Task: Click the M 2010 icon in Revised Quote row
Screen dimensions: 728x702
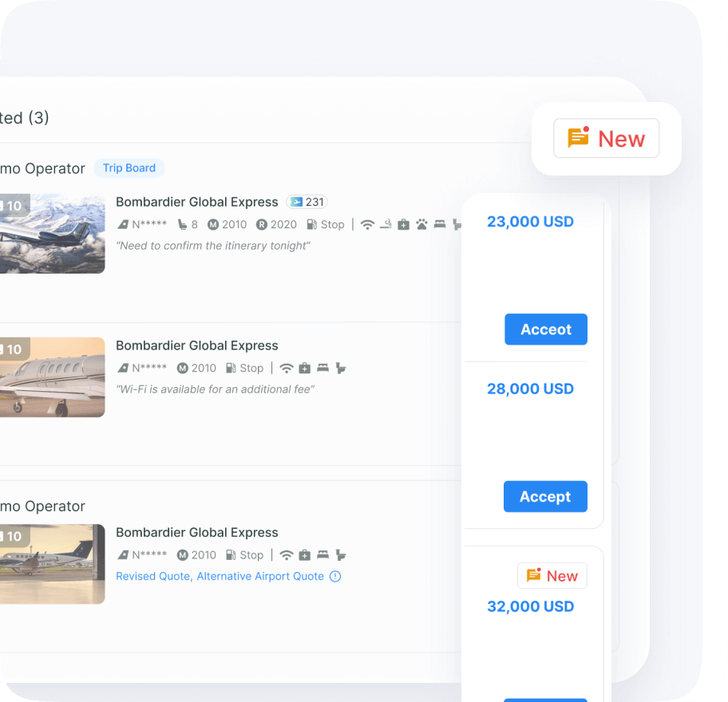Action: [183, 555]
